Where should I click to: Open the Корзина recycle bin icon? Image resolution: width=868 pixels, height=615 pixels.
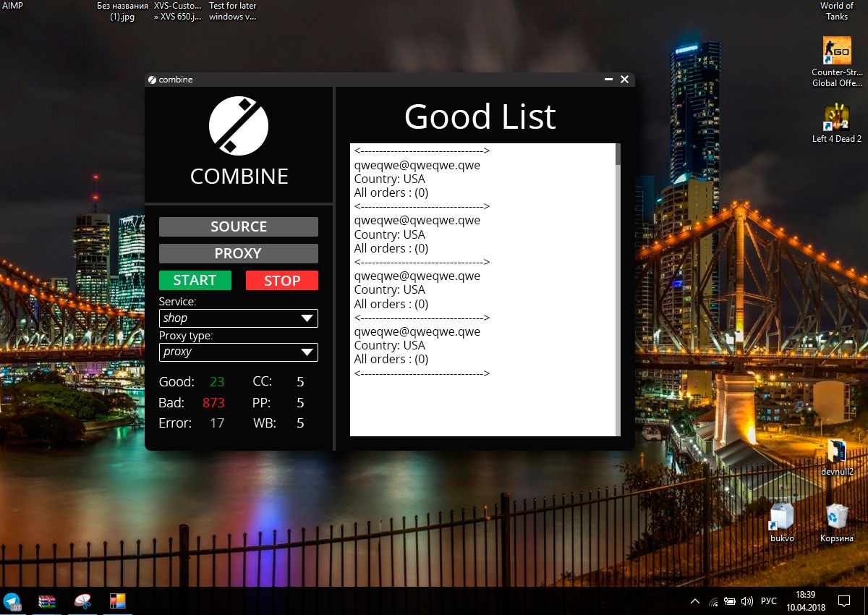(837, 517)
